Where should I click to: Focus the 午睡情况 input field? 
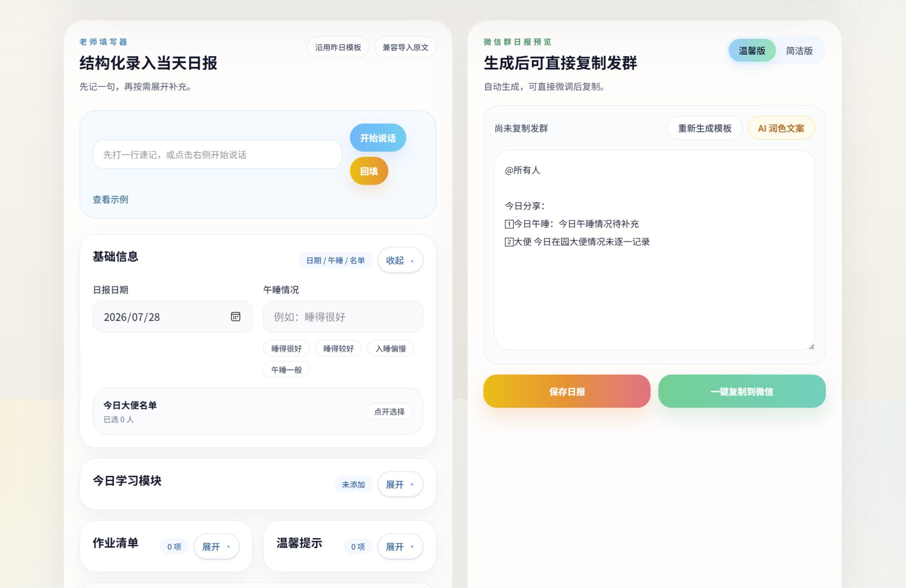point(343,317)
